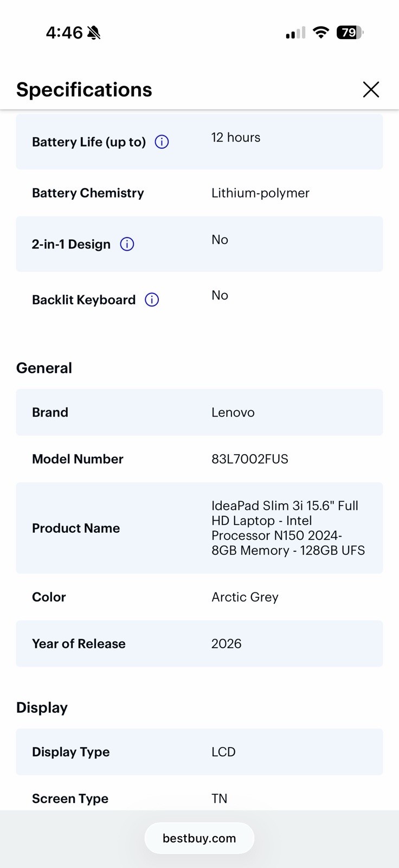Image resolution: width=399 pixels, height=868 pixels.
Task: Tap the Color value Arctic Grey
Action: pos(245,597)
